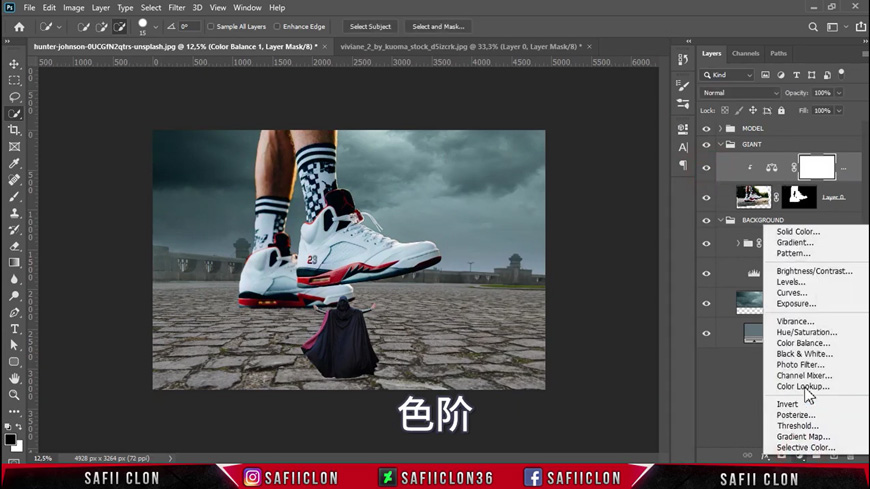The width and height of the screenshot is (870, 489).
Task: Select the Lasso tool
Action: (14, 97)
